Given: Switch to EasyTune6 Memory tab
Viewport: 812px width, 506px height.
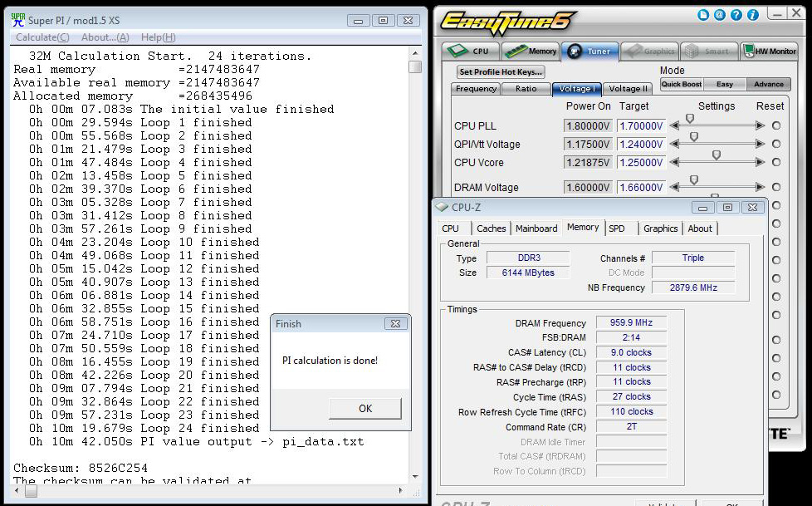Looking at the screenshot, I should click(531, 52).
